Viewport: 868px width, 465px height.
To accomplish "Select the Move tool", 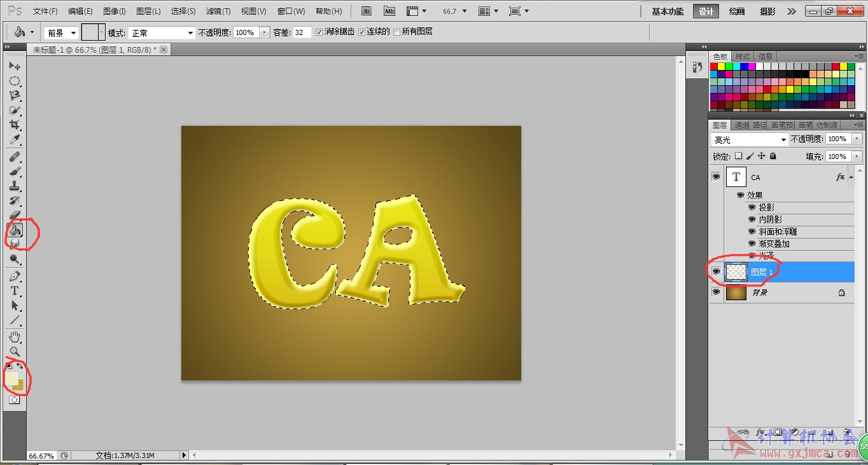I will click(15, 66).
